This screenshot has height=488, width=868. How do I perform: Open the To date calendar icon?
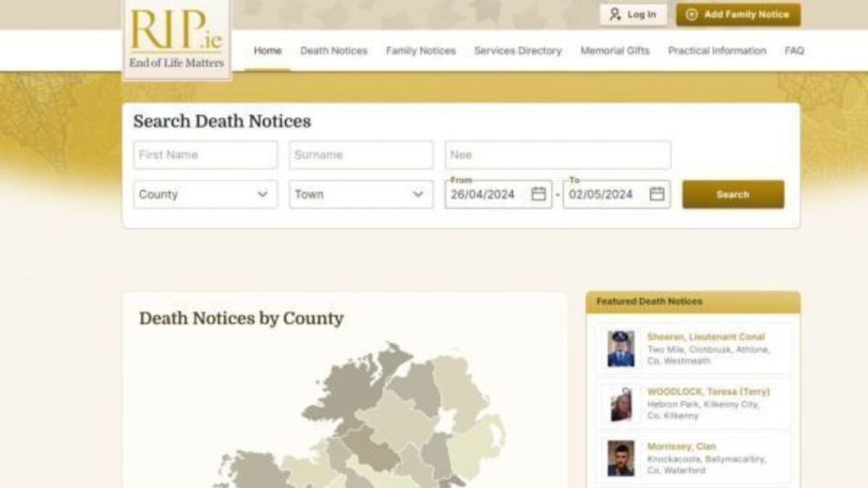656,194
